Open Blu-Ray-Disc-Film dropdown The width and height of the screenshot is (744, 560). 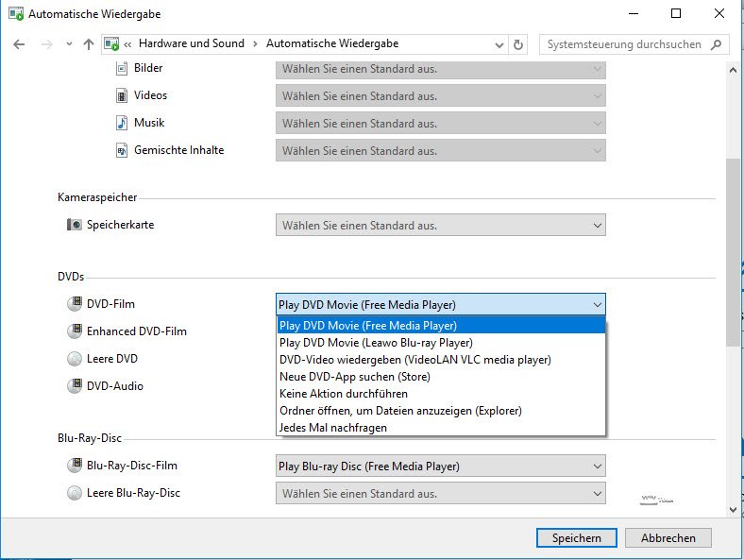pyautogui.click(x=440, y=466)
